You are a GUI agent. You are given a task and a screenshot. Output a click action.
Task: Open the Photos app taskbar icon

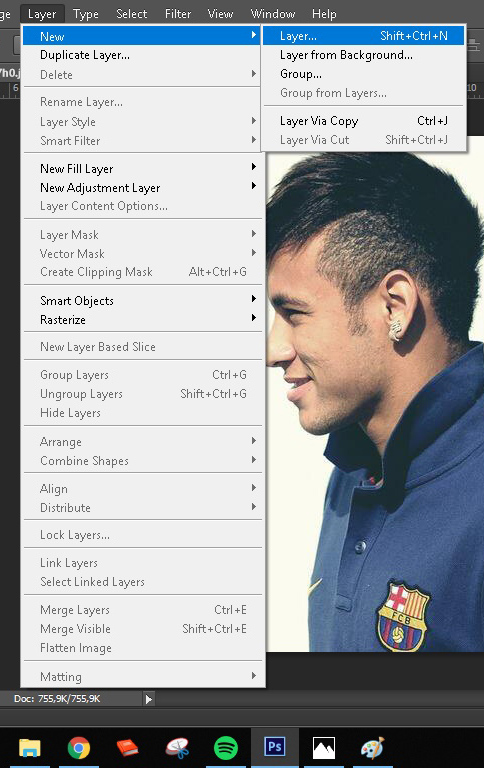324,748
